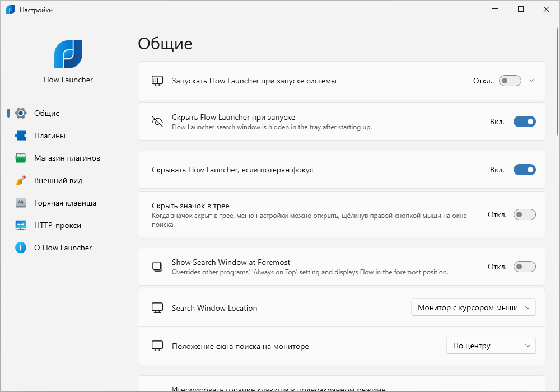Click the monitor icon for HTTP-прокси
The width and height of the screenshot is (560, 392).
21,225
